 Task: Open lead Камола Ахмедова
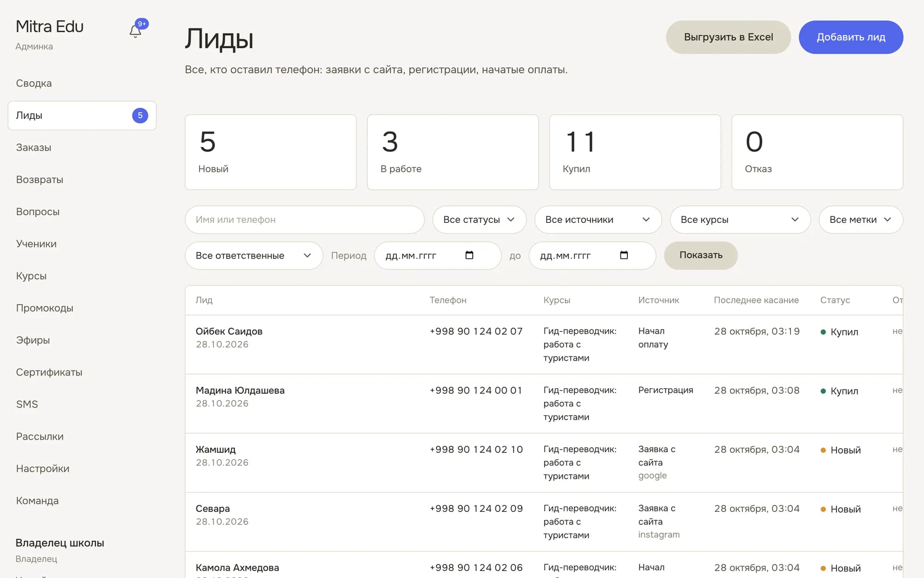(x=237, y=568)
